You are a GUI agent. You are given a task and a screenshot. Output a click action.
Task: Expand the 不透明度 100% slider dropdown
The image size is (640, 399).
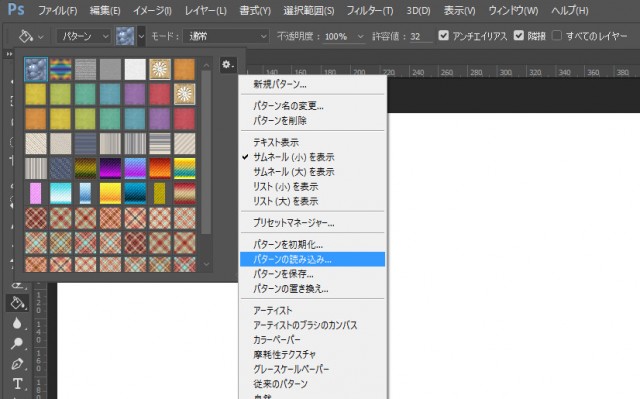[x=360, y=36]
